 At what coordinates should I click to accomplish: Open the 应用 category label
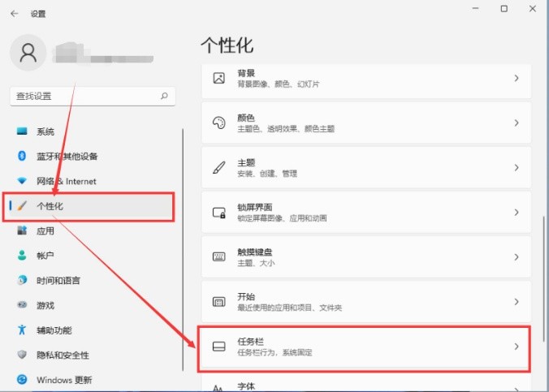(x=45, y=231)
